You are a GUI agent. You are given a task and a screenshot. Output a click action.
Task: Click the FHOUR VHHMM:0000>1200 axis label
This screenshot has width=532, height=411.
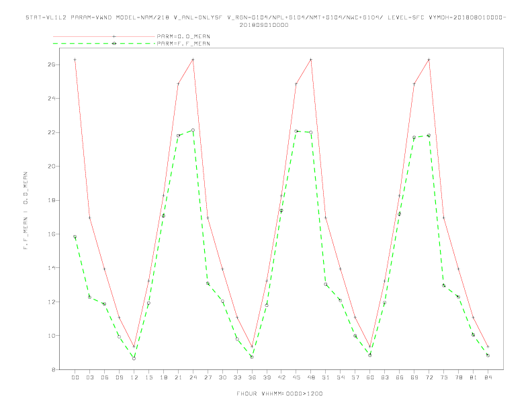pos(279,394)
